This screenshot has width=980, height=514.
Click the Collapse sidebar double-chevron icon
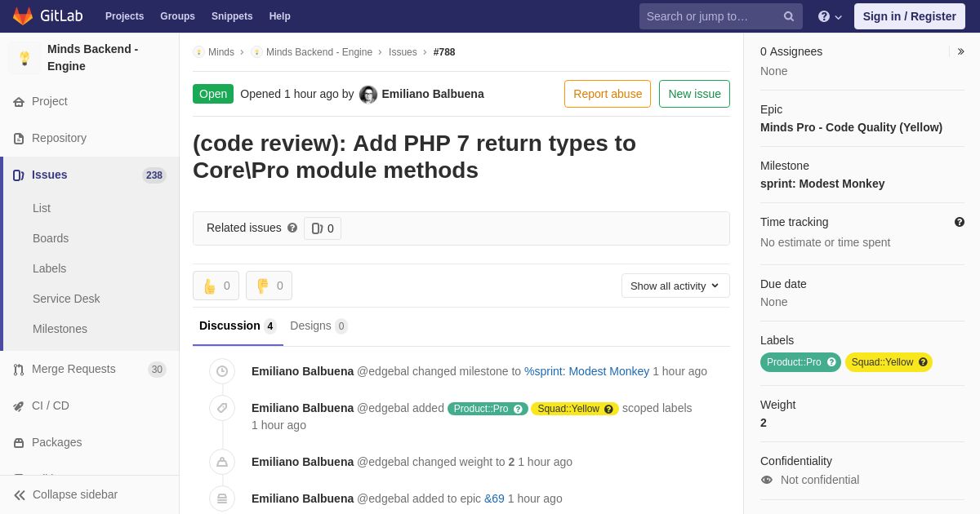coord(20,495)
